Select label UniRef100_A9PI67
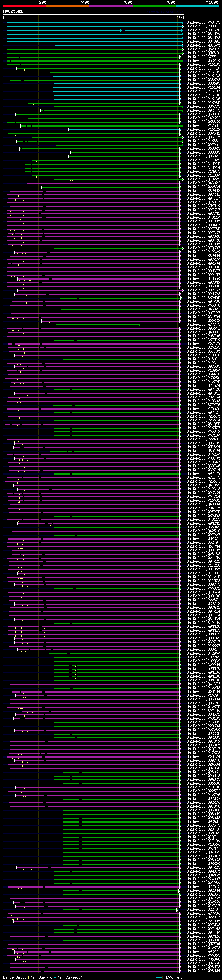Screen dimensions: 222x980 tap(203, 290)
